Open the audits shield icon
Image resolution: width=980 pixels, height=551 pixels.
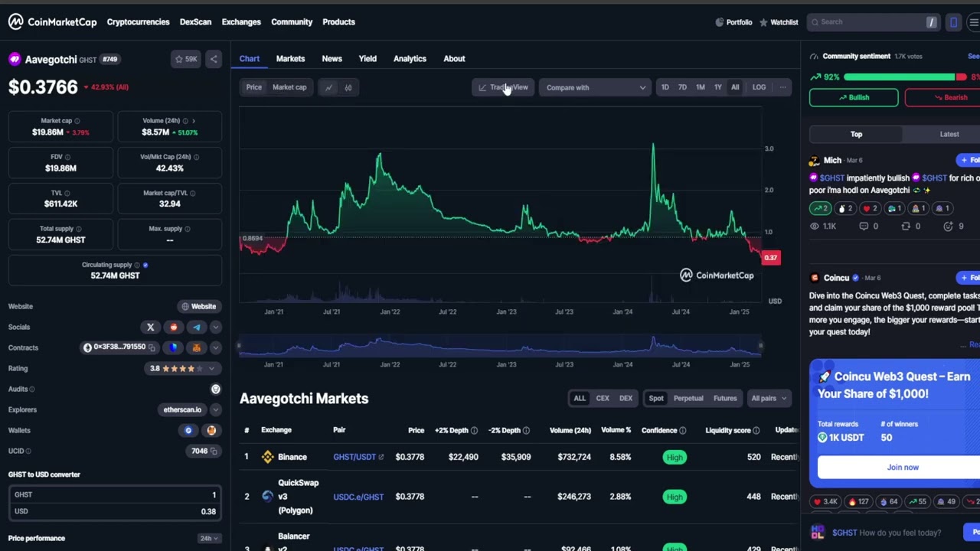point(215,389)
